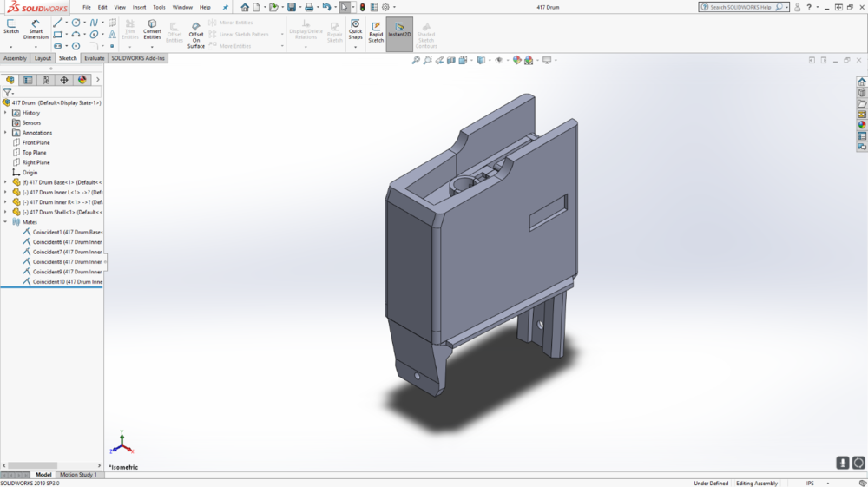This screenshot has width=868, height=487.
Task: Open the DisplayManager color-wheel tab
Action: (x=82, y=80)
